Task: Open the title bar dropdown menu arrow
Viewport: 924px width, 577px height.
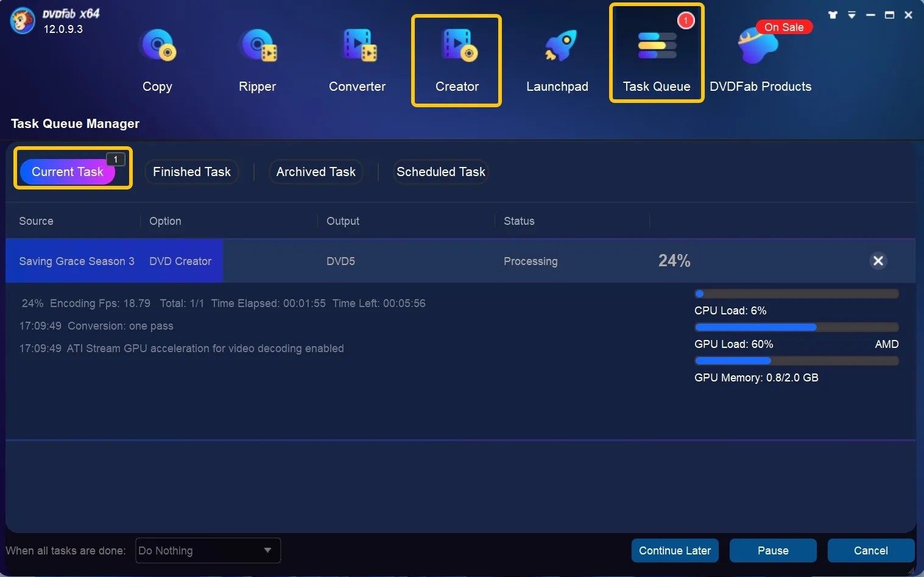Action: [852, 15]
